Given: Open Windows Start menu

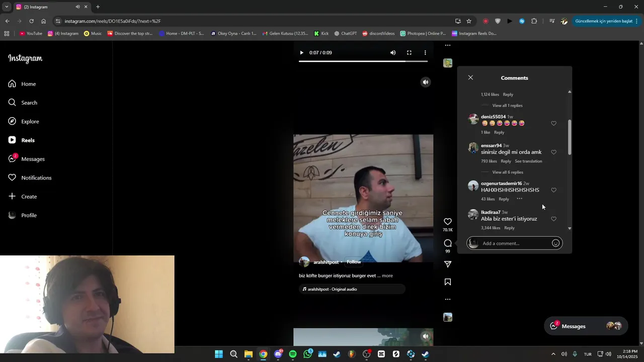Looking at the screenshot, I should pos(219,354).
